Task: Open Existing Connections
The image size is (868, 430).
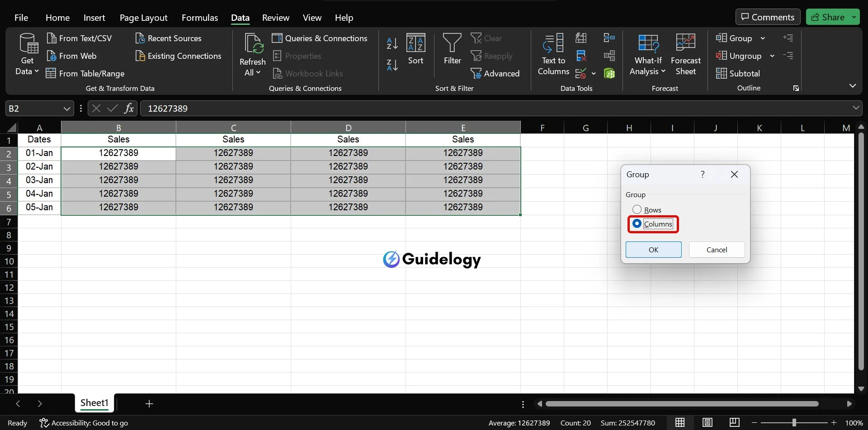Action: pos(179,56)
